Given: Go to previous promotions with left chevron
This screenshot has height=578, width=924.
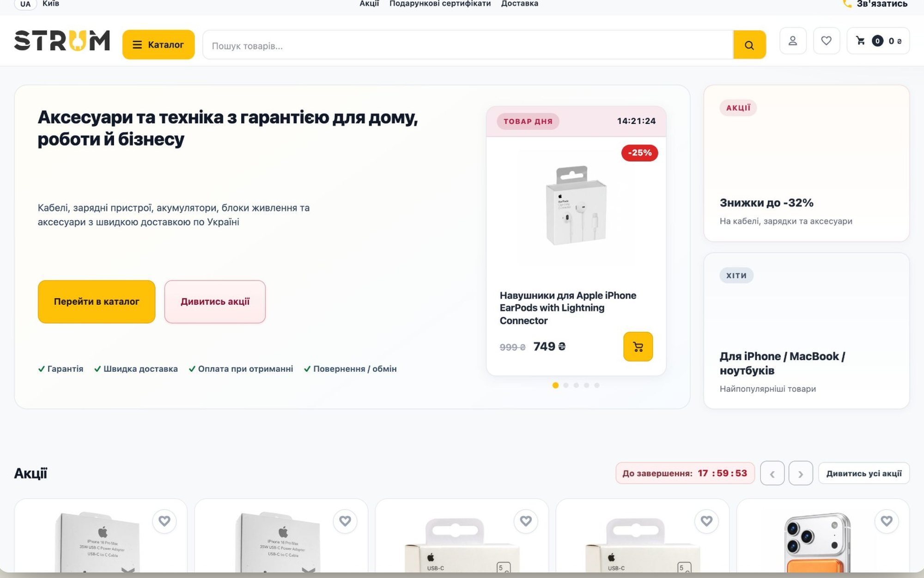Looking at the screenshot, I should point(772,473).
